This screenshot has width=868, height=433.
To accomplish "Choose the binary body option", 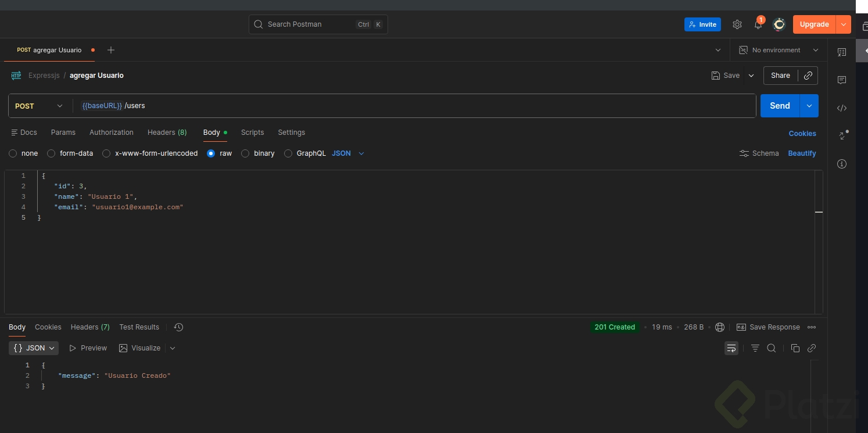I will tap(245, 153).
